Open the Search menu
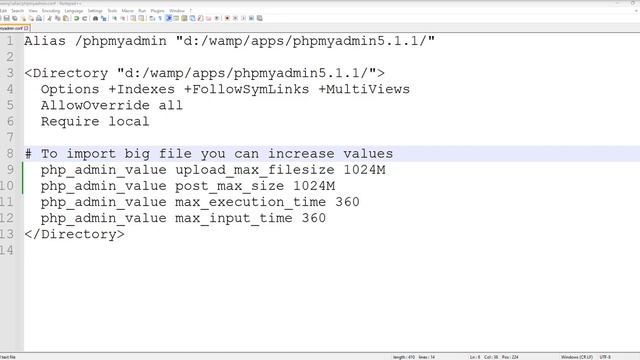The width and height of the screenshot is (640, 360). pos(18,11)
